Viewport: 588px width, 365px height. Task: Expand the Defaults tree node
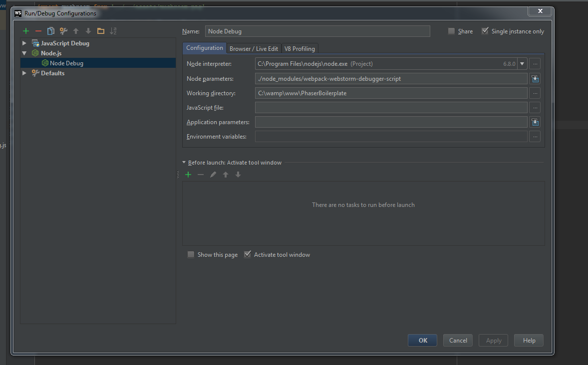click(24, 73)
